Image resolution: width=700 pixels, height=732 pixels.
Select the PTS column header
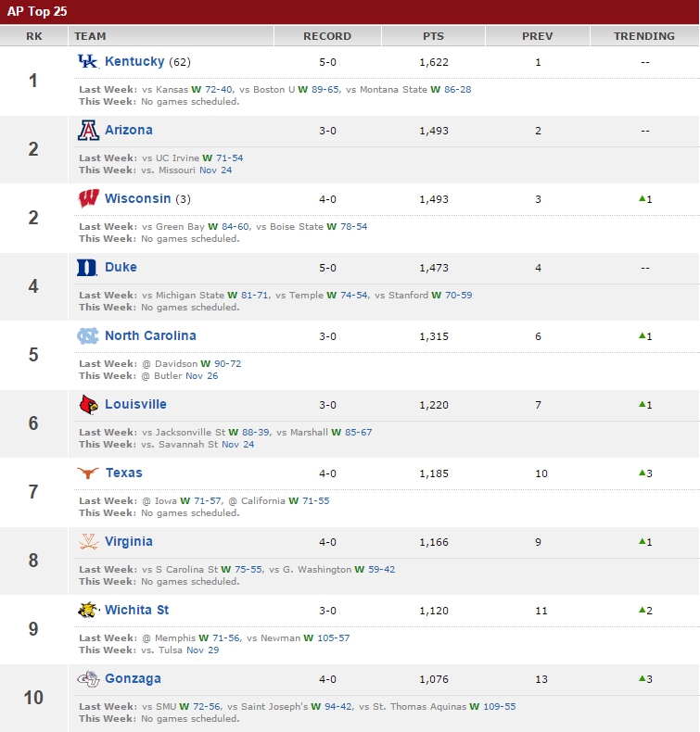point(433,36)
